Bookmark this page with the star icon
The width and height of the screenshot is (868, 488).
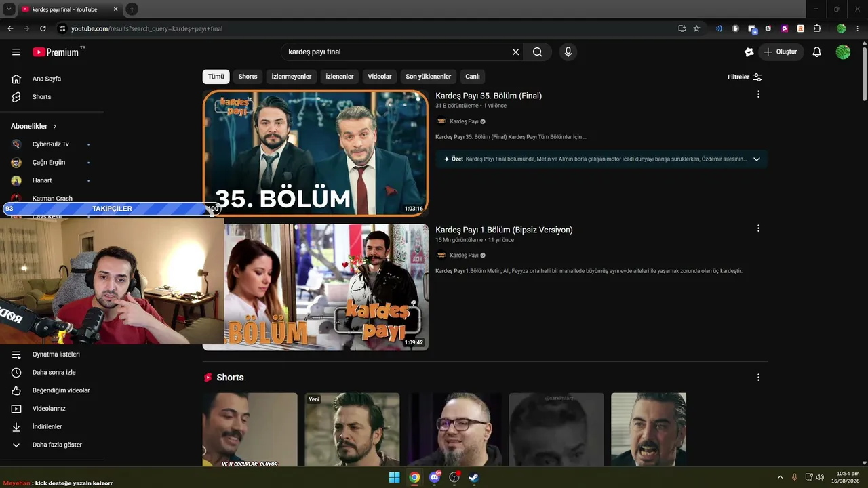pyautogui.click(x=696, y=28)
